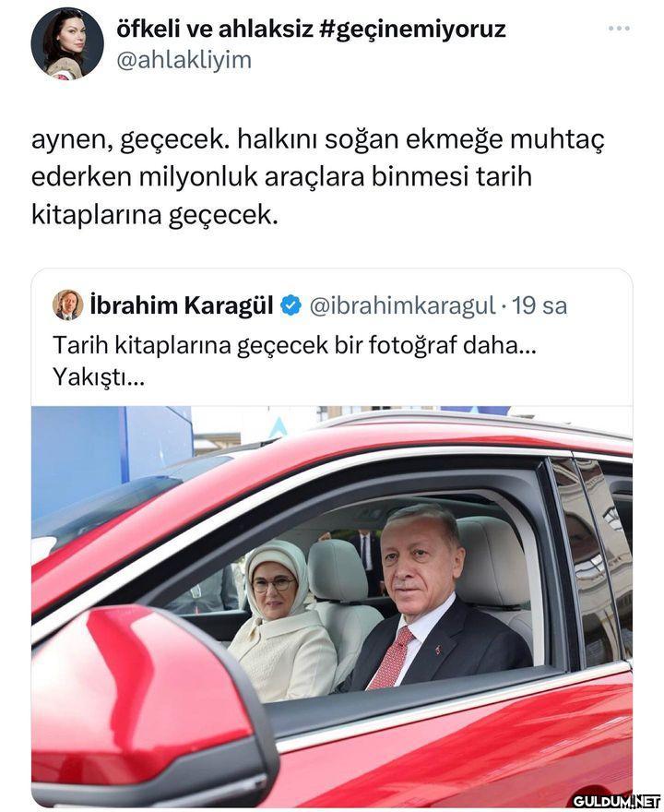Open the three-dot more options menu

click(619, 29)
